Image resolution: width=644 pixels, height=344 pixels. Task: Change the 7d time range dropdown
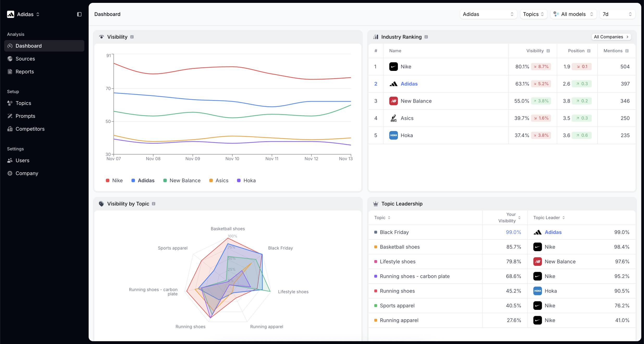tap(617, 14)
